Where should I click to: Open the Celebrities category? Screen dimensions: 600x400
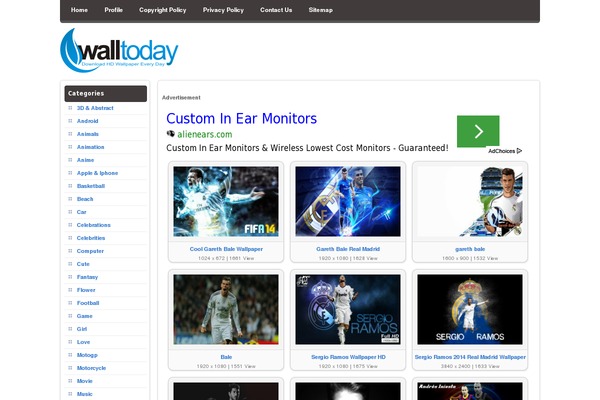coord(91,238)
